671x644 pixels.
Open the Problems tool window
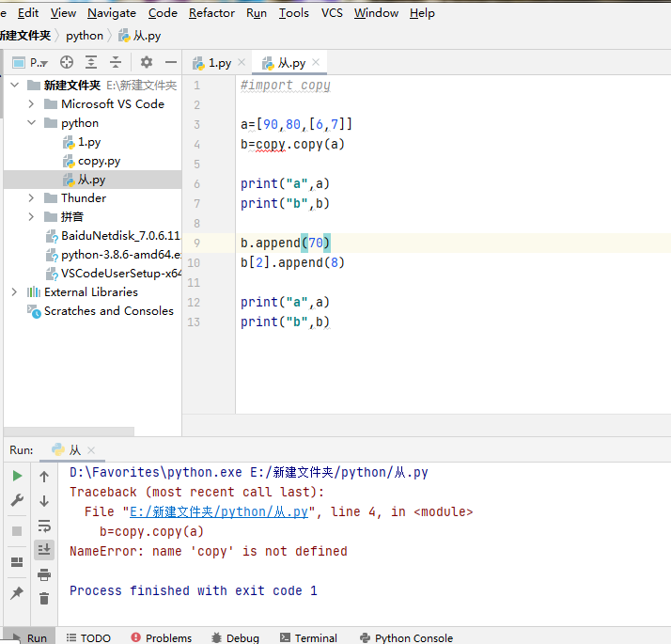tap(162, 638)
